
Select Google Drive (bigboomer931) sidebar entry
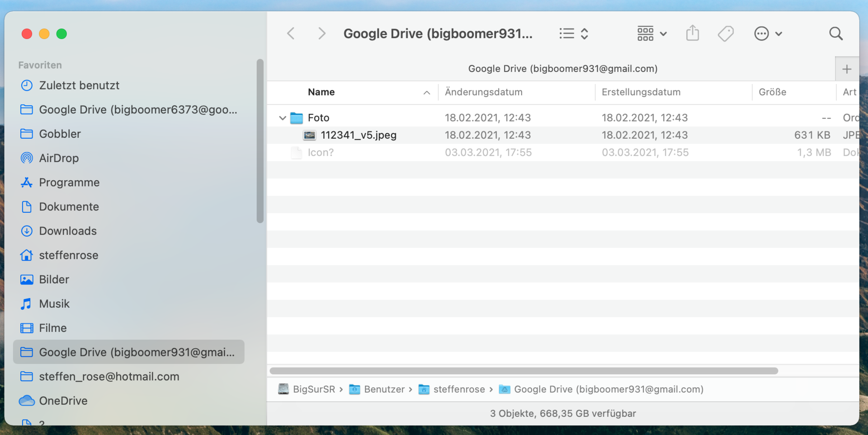point(129,352)
